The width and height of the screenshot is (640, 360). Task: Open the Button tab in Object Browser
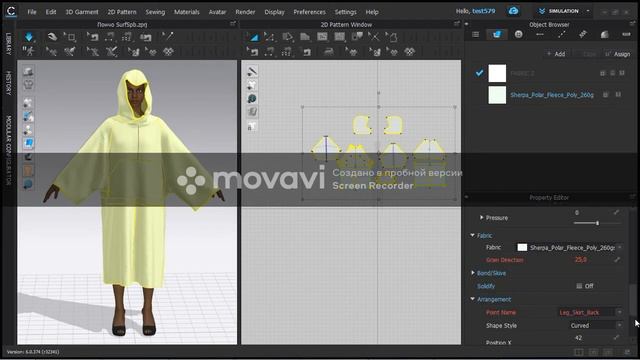518,34
